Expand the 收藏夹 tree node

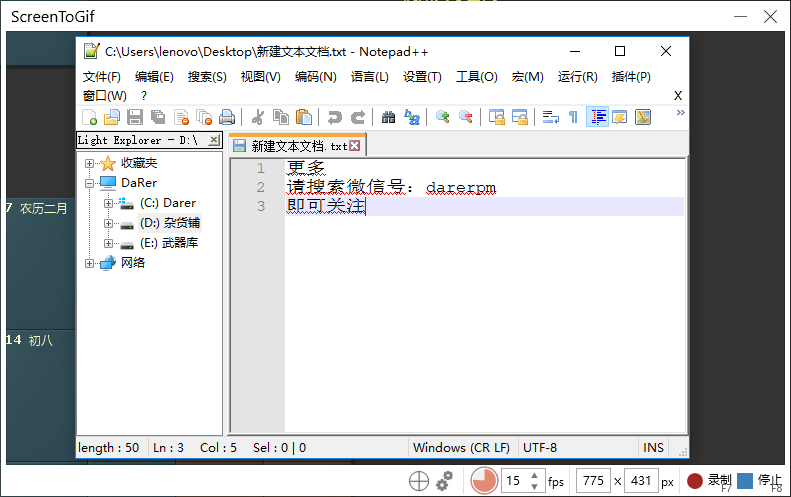click(x=89, y=163)
